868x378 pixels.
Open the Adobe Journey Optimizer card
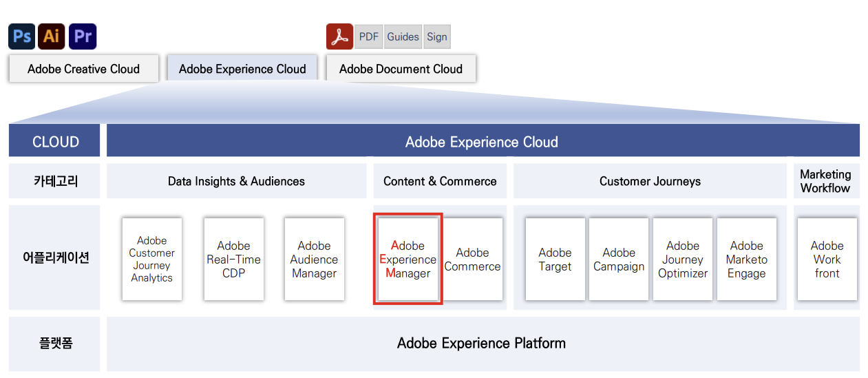click(683, 259)
